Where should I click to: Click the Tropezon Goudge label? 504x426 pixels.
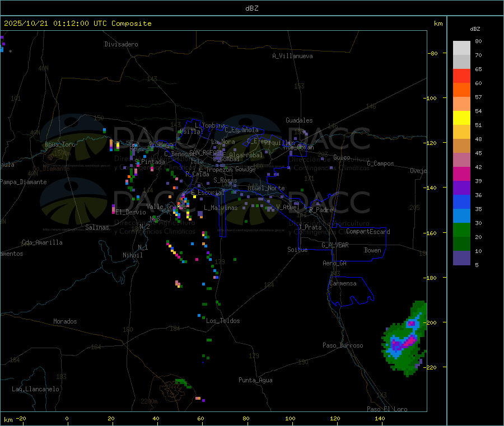click(231, 169)
